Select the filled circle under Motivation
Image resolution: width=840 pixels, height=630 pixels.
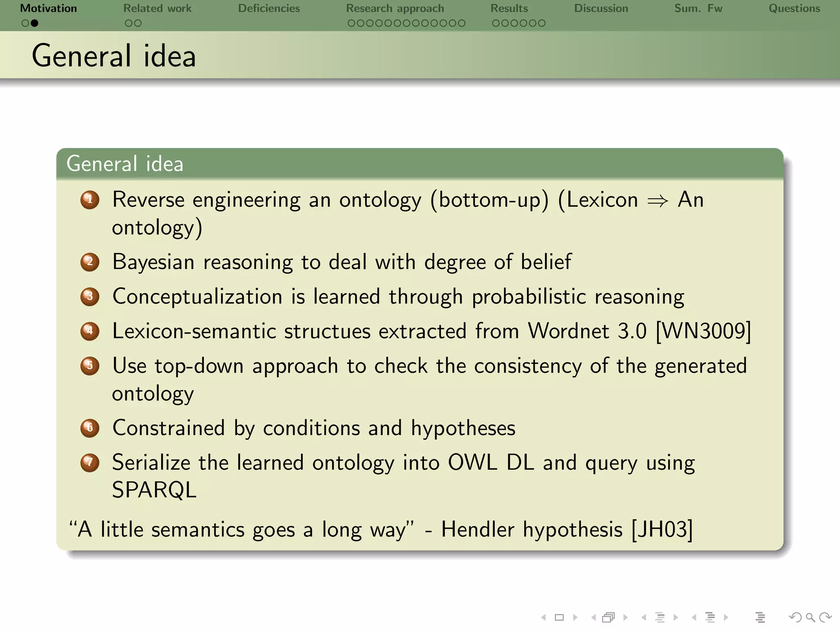click(x=34, y=23)
